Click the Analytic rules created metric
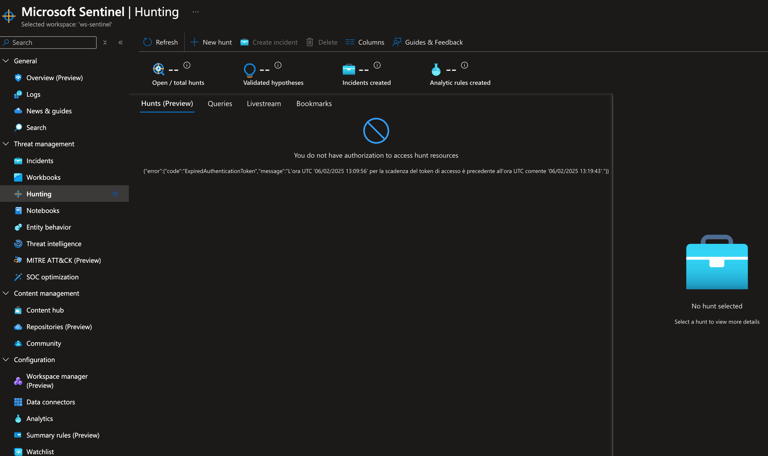Image resolution: width=768 pixels, height=456 pixels. pyautogui.click(x=460, y=74)
